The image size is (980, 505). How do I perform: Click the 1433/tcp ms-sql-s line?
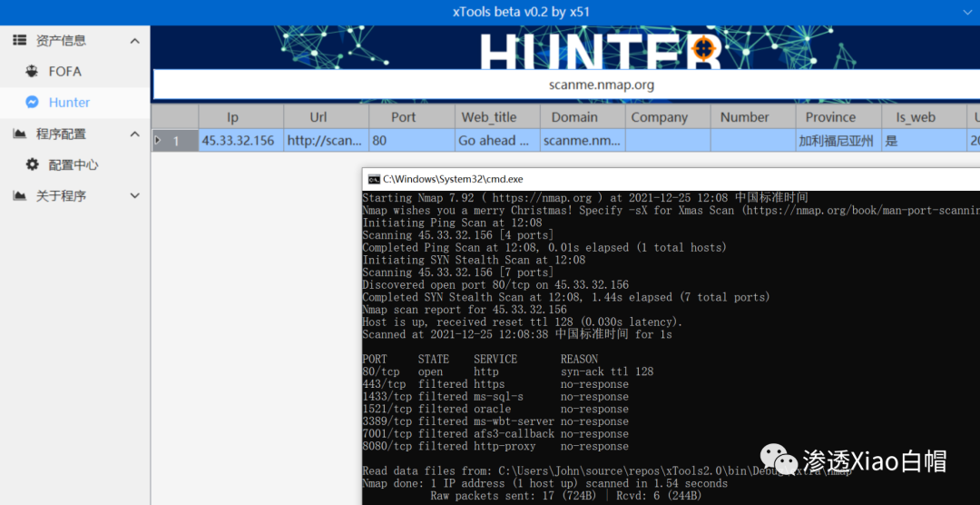[495, 397]
